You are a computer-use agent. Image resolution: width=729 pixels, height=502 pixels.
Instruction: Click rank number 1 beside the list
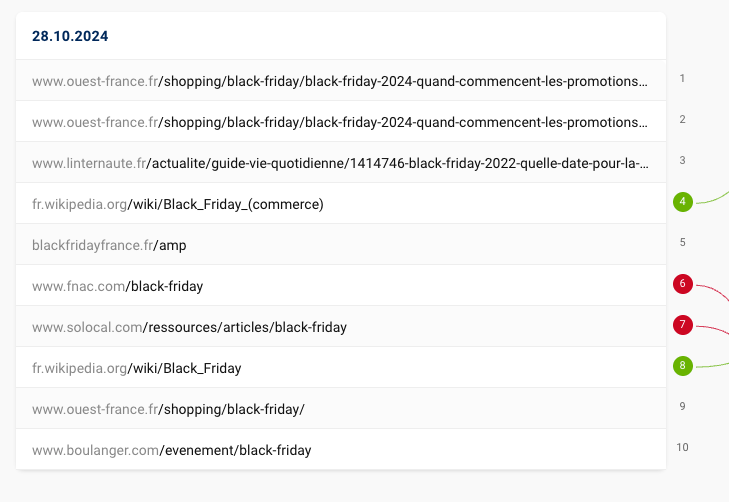click(682, 78)
